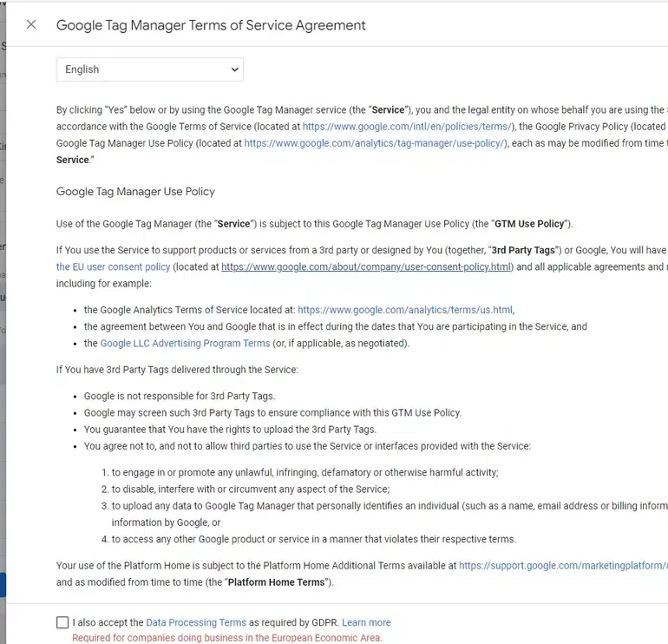Open the EU user consent policy link
This screenshot has height=644, width=668.
tap(113, 266)
